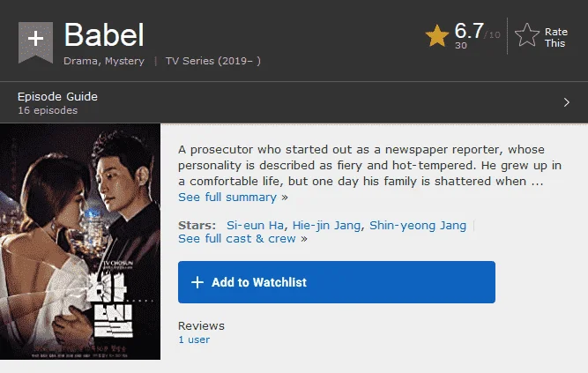Click the gold rating star icon
588x373 pixels.
(437, 35)
